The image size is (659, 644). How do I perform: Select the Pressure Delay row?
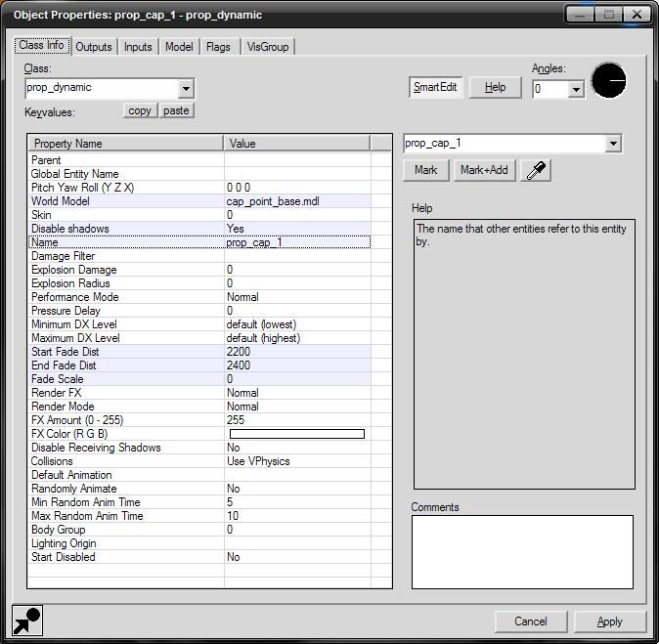click(x=199, y=311)
